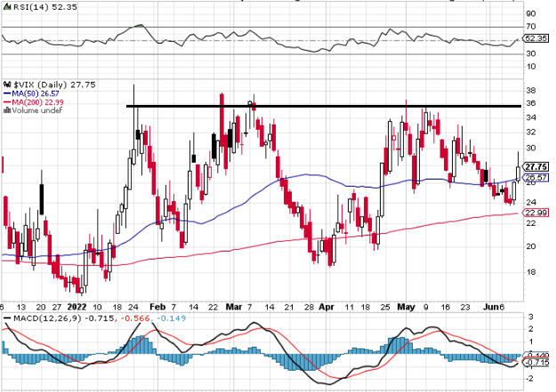Click the RSI value tag 52.35
Image resolution: width=556 pixels, height=392 pixels.
(536, 38)
